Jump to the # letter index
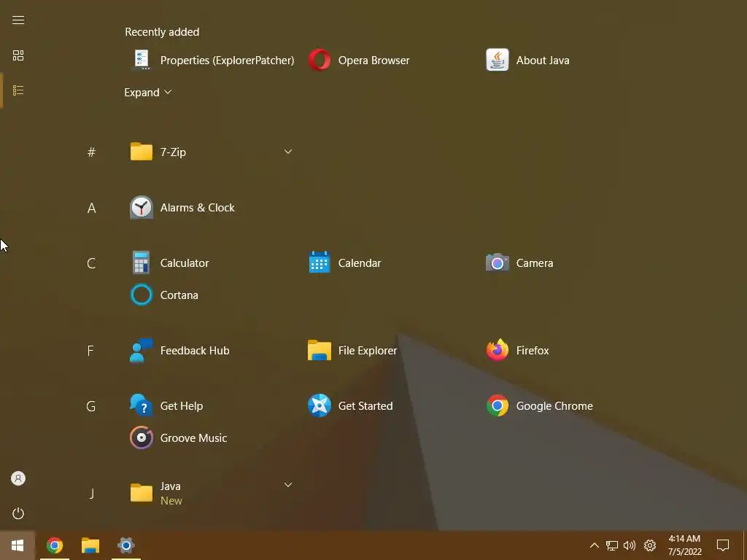The width and height of the screenshot is (747, 560). (x=91, y=152)
